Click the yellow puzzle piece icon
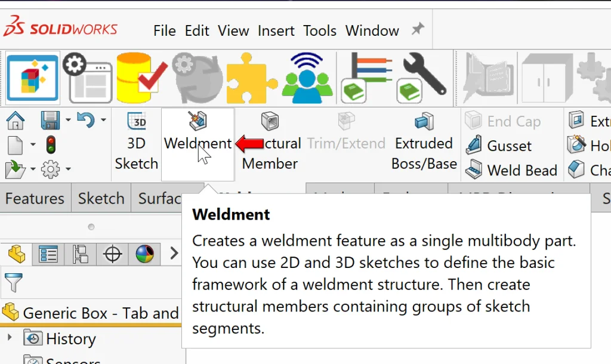The image size is (611, 364). coord(251,78)
